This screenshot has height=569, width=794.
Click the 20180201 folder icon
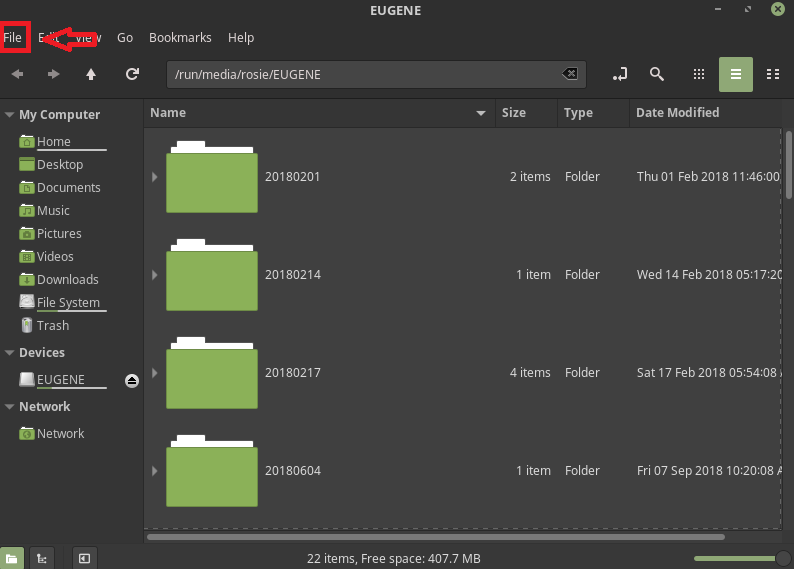tap(212, 177)
